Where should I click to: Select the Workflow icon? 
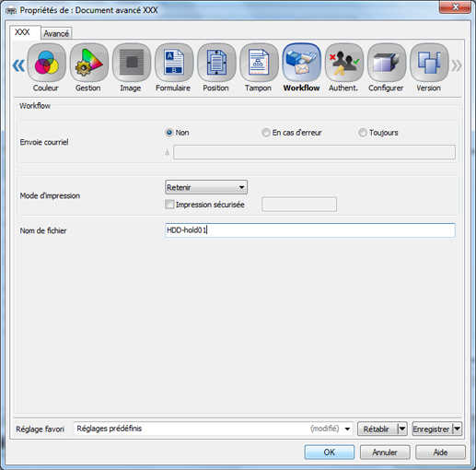click(301, 63)
